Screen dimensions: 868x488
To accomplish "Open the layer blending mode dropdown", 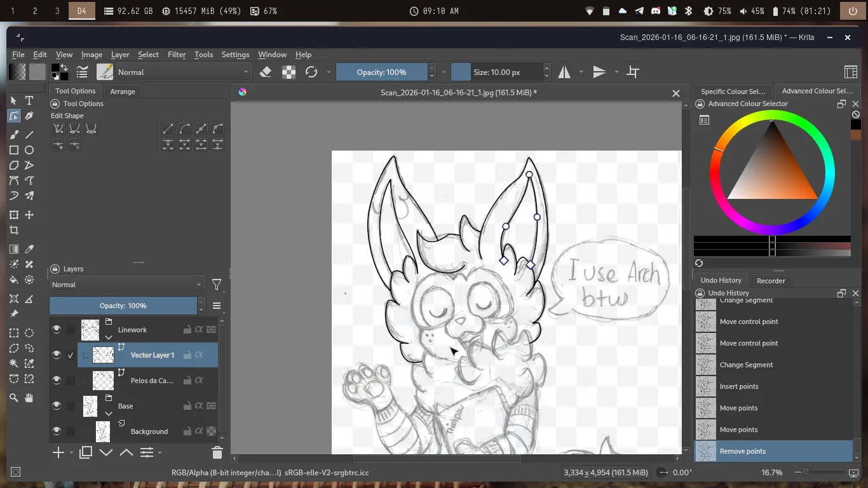I will [126, 285].
